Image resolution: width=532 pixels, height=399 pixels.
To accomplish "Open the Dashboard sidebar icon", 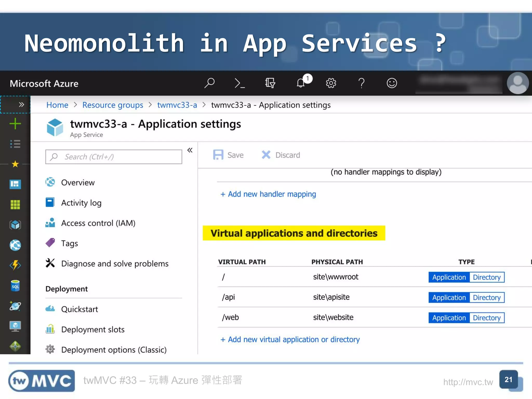I will point(15,184).
